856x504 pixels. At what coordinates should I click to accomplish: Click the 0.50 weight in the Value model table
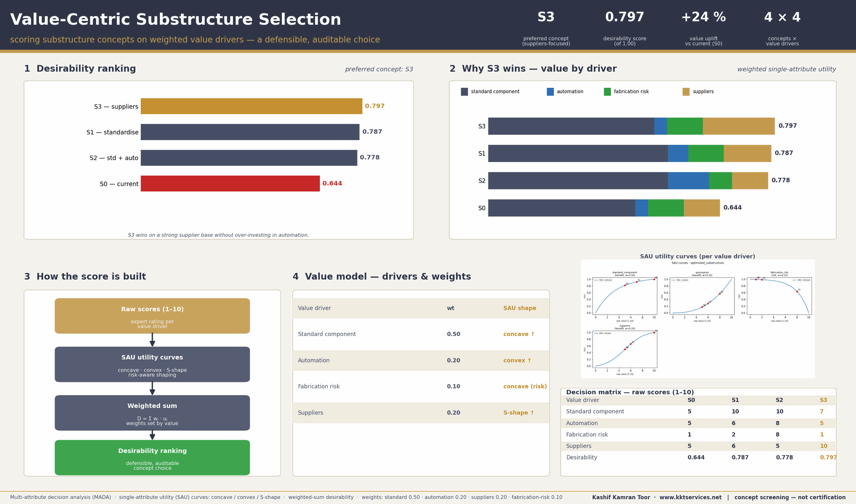pos(454,334)
